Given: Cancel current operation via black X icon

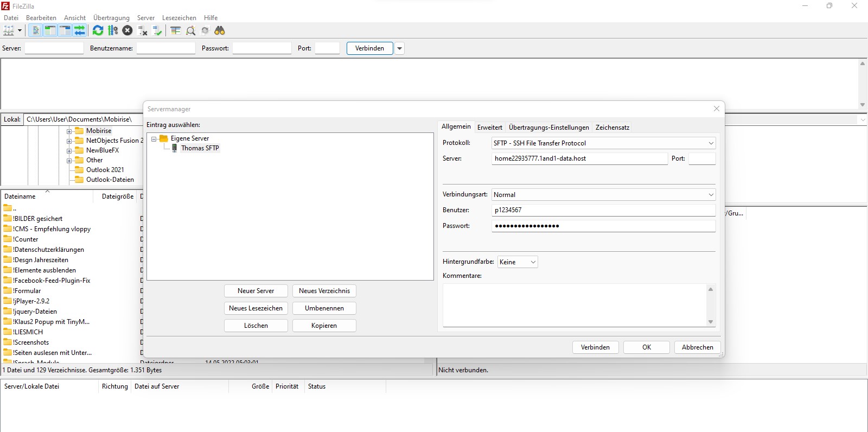Looking at the screenshot, I should [x=127, y=31].
